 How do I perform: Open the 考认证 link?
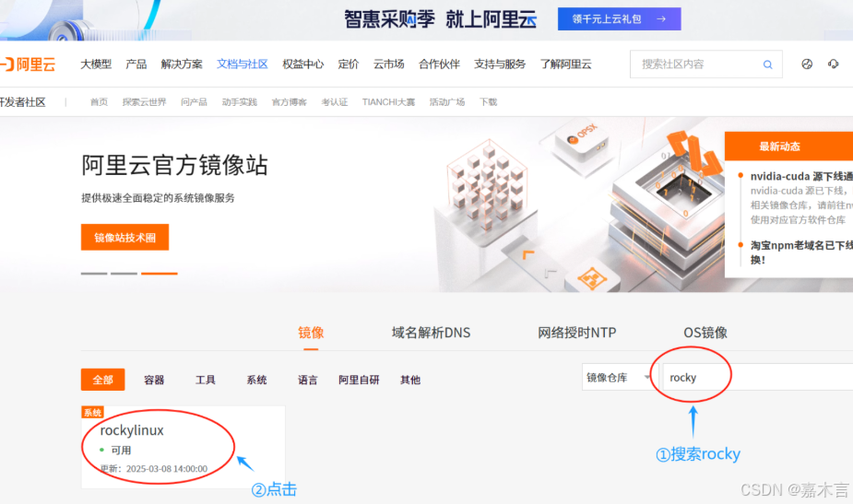[334, 102]
